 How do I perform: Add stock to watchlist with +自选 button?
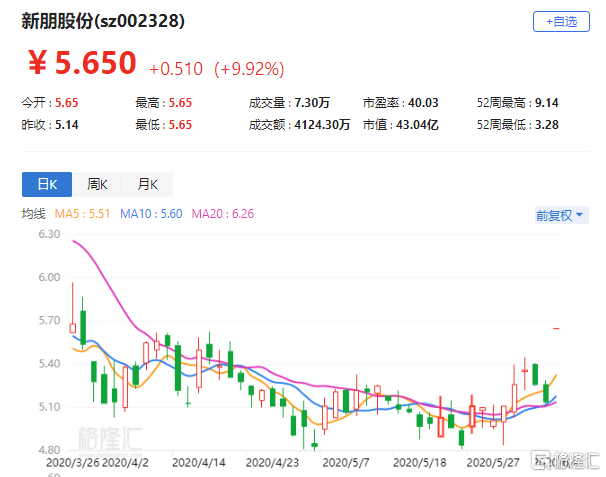point(561,22)
